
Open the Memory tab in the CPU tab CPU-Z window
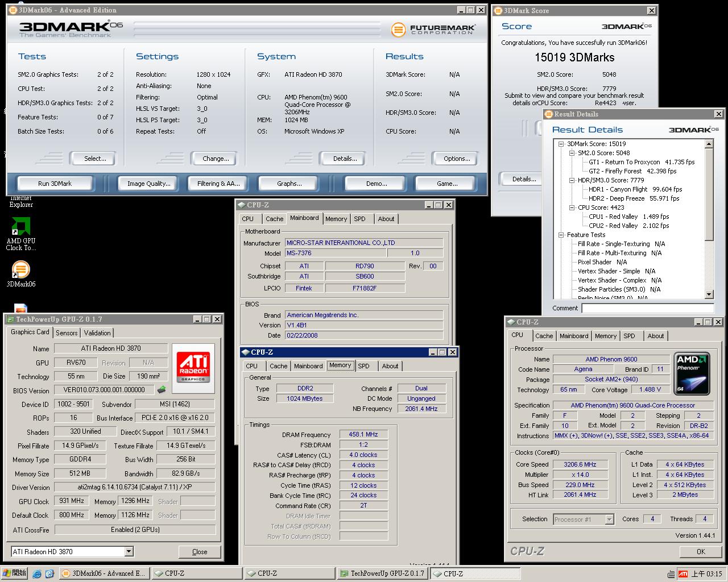[605, 336]
